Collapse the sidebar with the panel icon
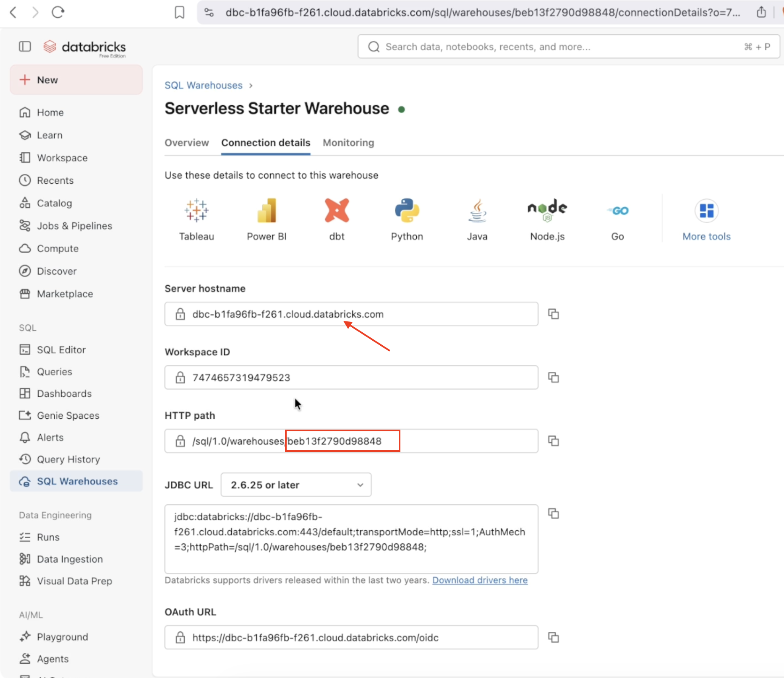Viewport: 784px width, 678px height. pos(25,47)
